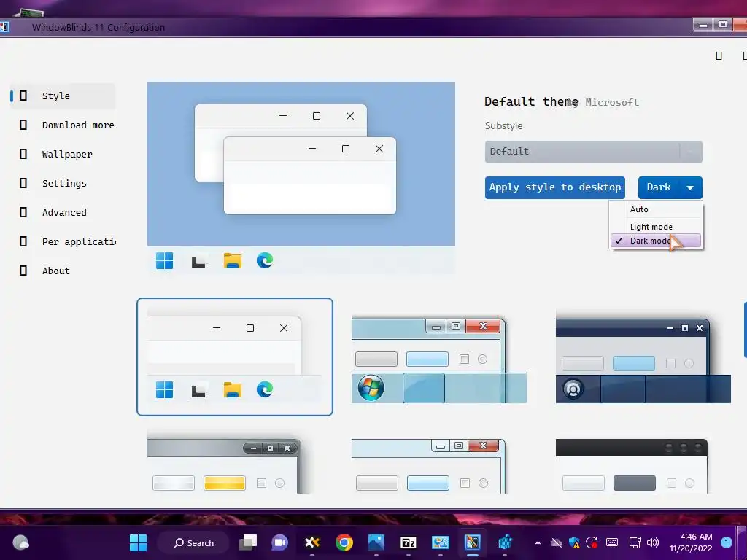This screenshot has height=560, width=747.
Task: Click the Dark mode split button label
Action: point(659,187)
